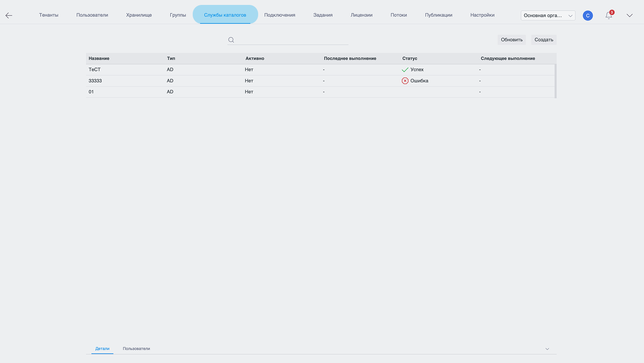Image resolution: width=644 pixels, height=363 pixels.
Task: Open the Основная организация dropdown
Action: click(548, 15)
